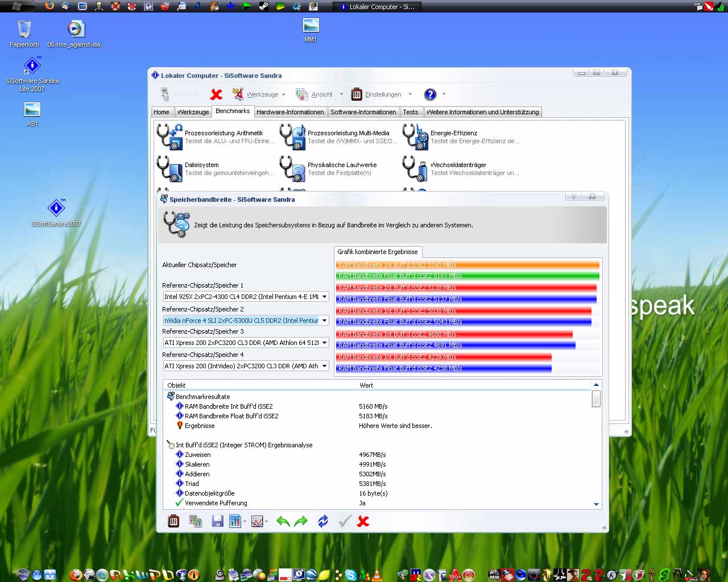Click the Wert column header
Image resolution: width=728 pixels, height=582 pixels.
coord(473,385)
